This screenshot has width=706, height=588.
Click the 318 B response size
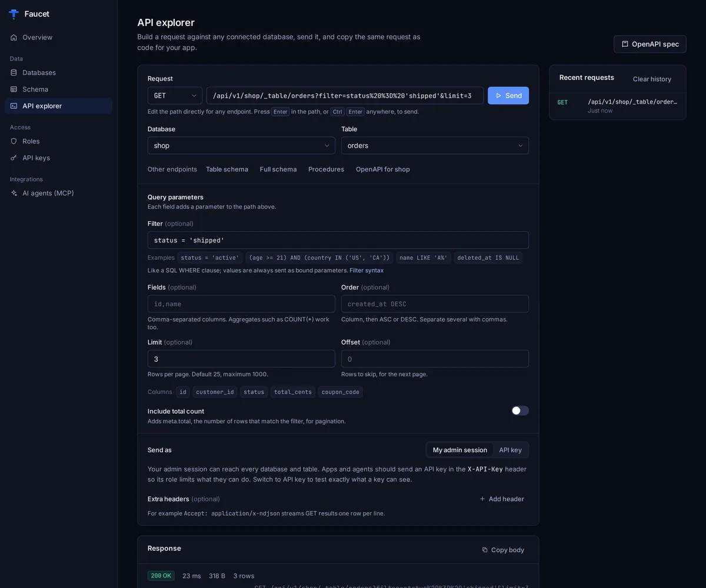pyautogui.click(x=217, y=576)
